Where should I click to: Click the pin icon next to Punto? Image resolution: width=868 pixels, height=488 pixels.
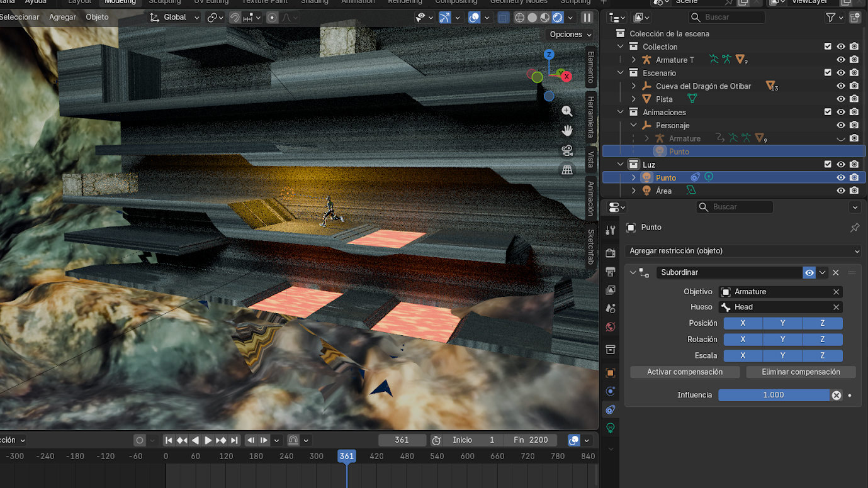point(854,228)
